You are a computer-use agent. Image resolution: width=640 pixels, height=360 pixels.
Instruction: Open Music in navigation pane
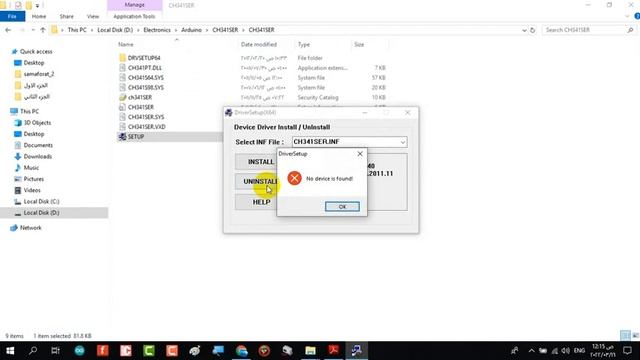[31, 168]
